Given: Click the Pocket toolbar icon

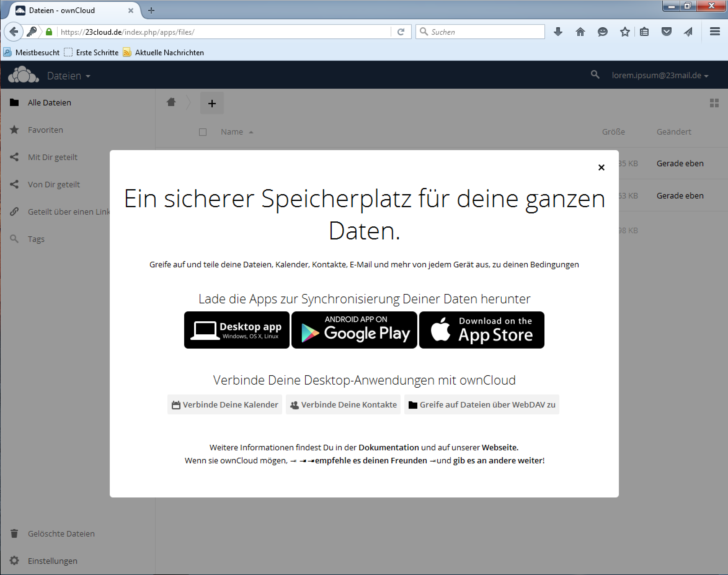Looking at the screenshot, I should [666, 32].
